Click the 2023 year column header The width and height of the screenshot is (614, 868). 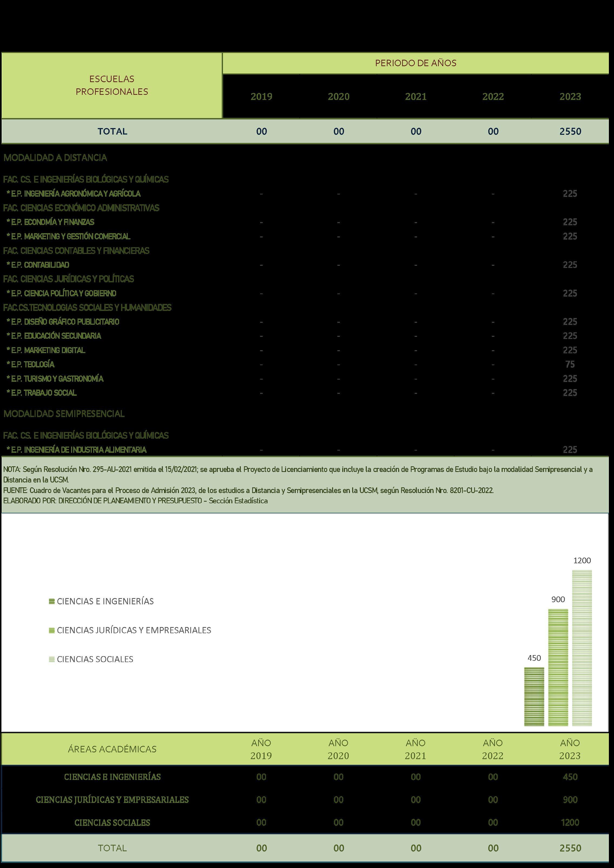[570, 97]
